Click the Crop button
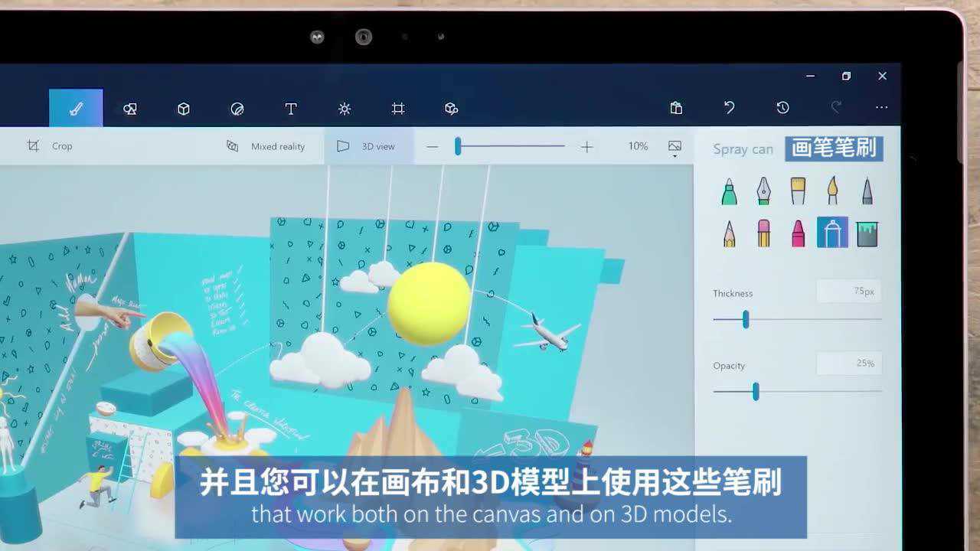 click(x=54, y=146)
